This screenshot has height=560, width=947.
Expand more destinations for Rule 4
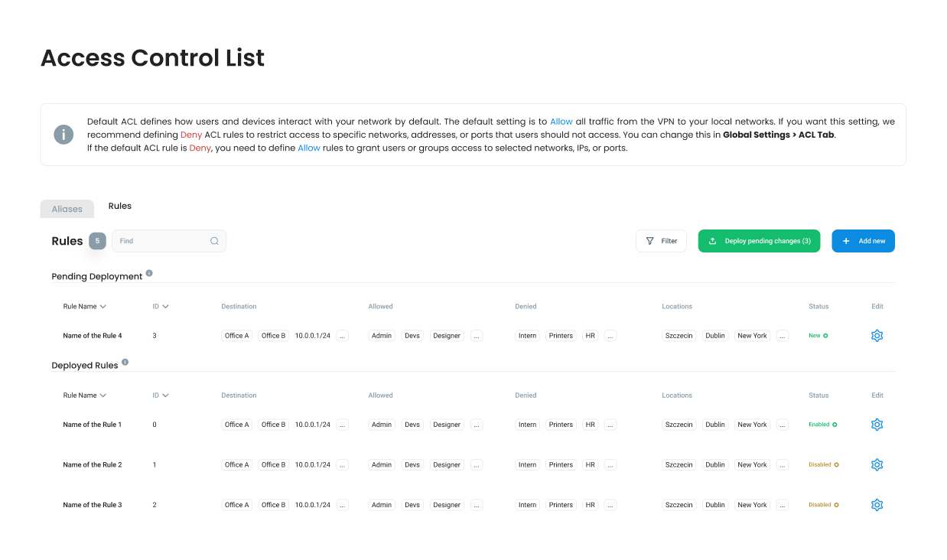pos(342,336)
